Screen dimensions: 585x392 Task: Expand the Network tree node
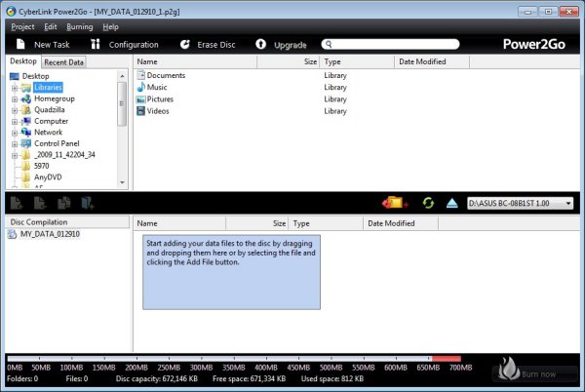pos(15,133)
